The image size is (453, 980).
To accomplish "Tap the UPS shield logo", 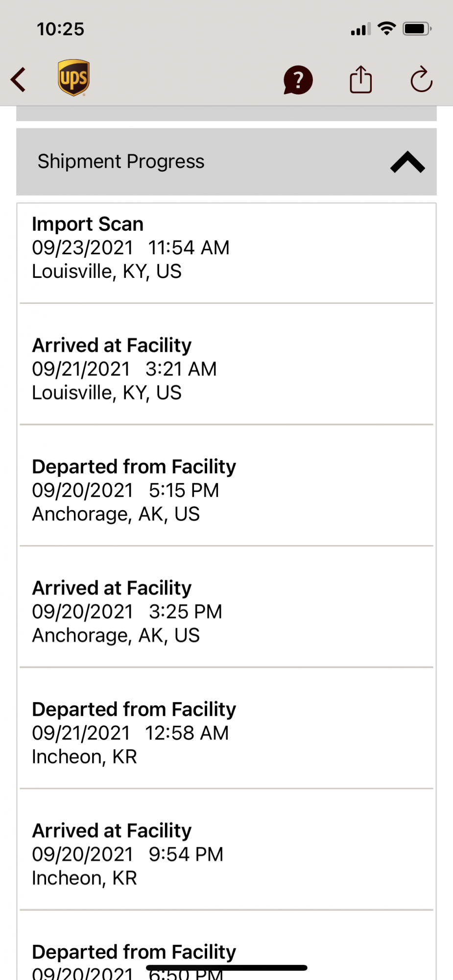I will click(x=73, y=78).
